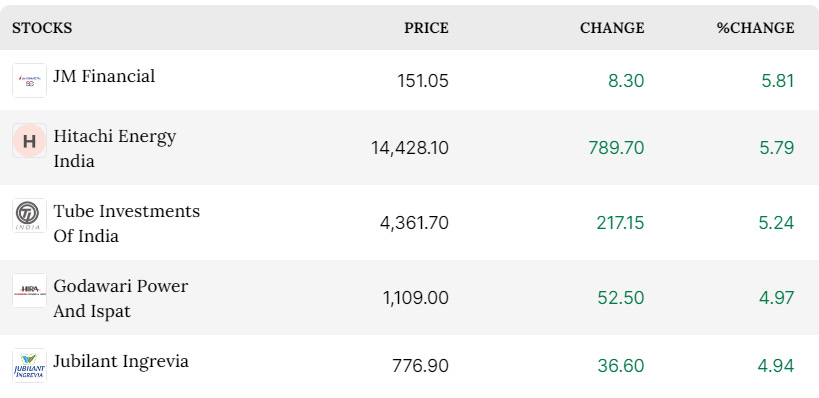
Task: Open Tube Investments Of India stock page
Action: click(126, 223)
